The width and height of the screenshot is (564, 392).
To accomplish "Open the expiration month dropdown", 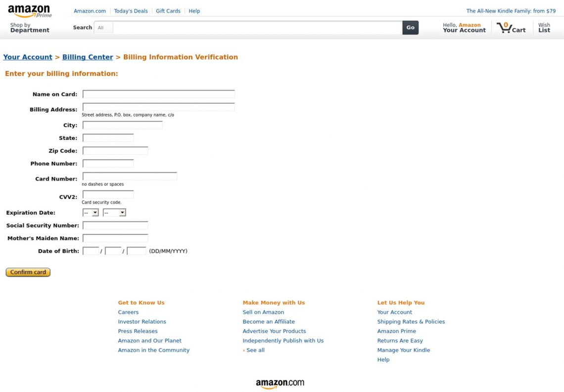I will (x=90, y=212).
